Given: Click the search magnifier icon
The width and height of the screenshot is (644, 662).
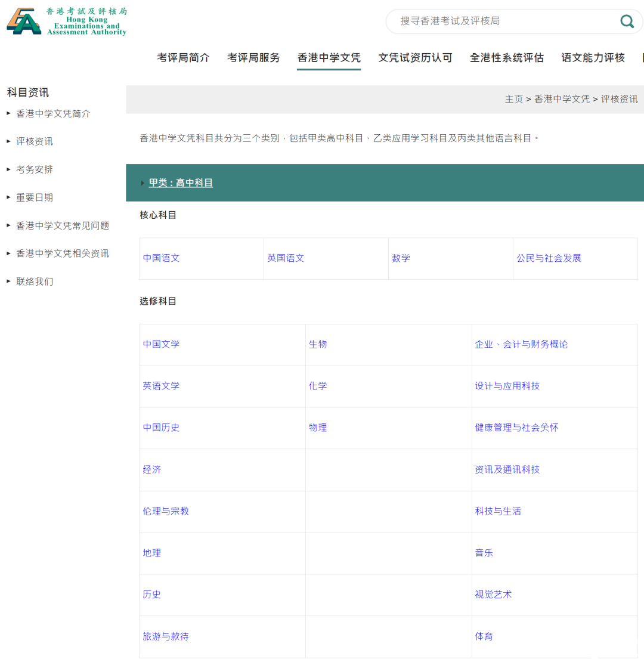Looking at the screenshot, I should (x=627, y=21).
